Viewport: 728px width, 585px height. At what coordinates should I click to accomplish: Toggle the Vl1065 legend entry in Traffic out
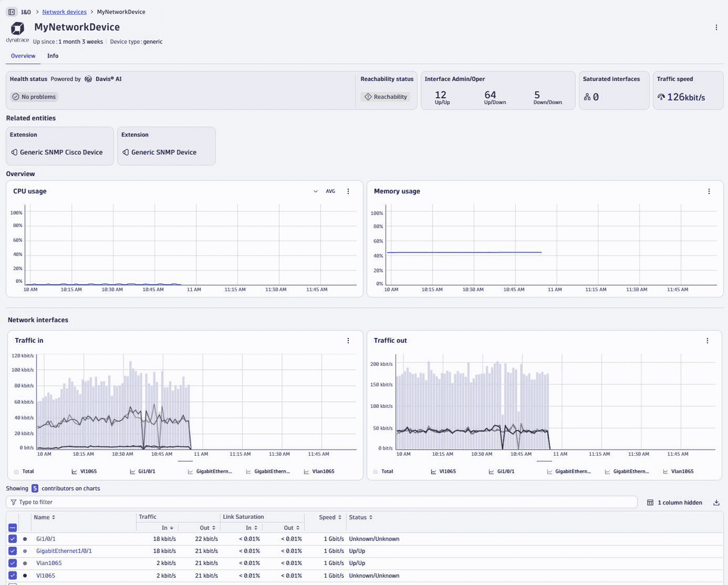point(443,472)
